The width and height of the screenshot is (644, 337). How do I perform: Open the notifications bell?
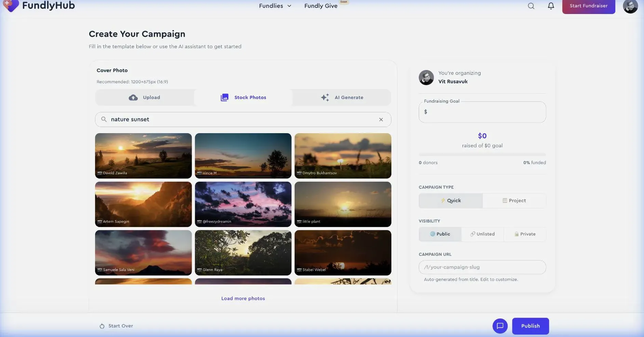coord(551,6)
